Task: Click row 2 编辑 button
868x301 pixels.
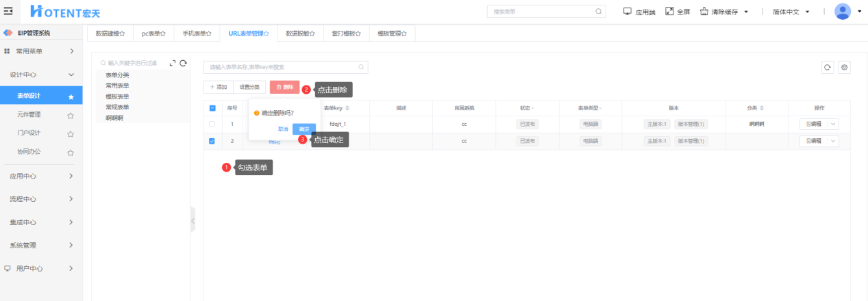Action: click(x=814, y=141)
